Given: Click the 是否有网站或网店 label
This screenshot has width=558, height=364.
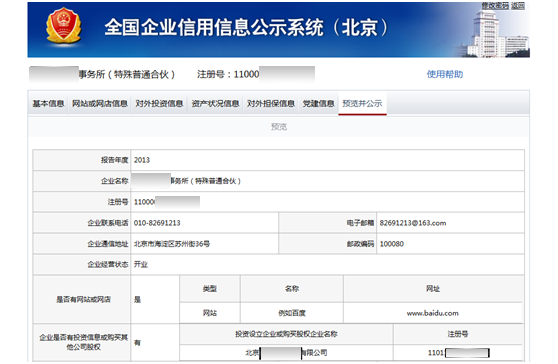Looking at the screenshot, I should coord(83,299).
